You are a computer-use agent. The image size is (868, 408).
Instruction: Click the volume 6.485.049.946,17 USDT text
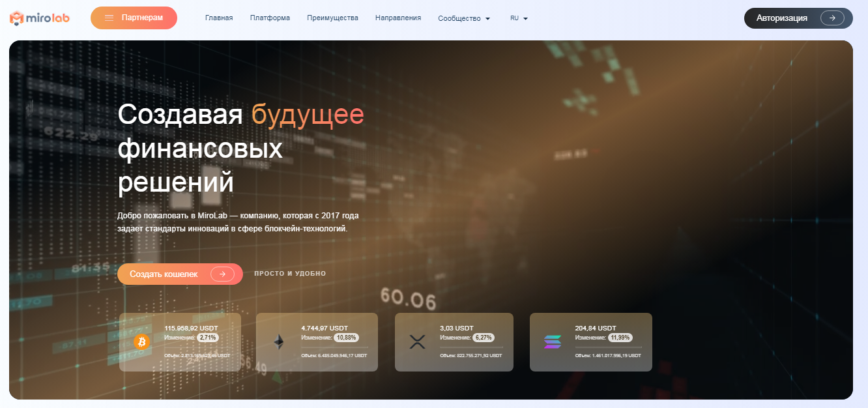[334, 356]
